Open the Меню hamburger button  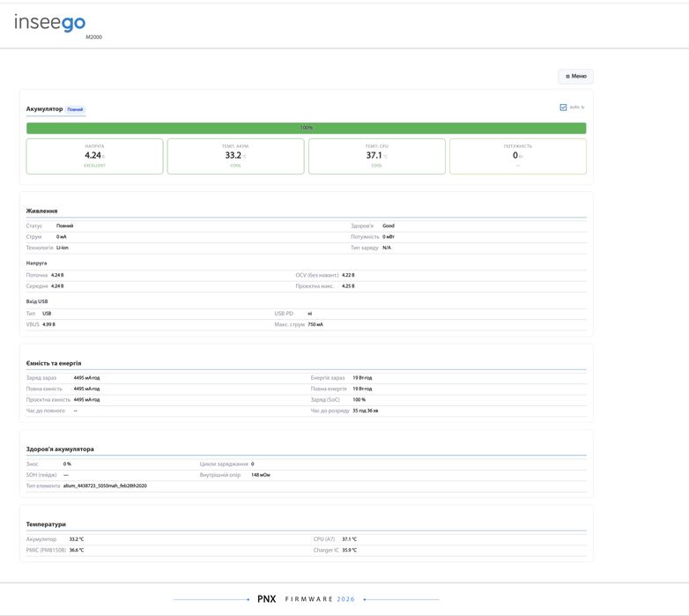575,76
